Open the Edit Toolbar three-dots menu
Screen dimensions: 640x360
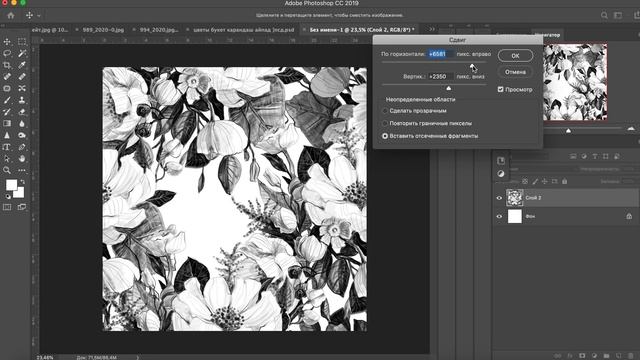(22, 170)
